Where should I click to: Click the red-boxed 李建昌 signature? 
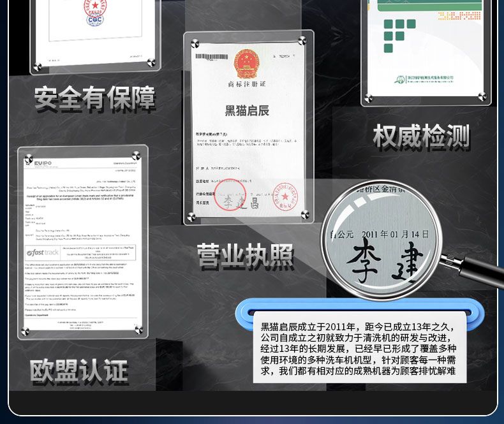[x=237, y=203]
